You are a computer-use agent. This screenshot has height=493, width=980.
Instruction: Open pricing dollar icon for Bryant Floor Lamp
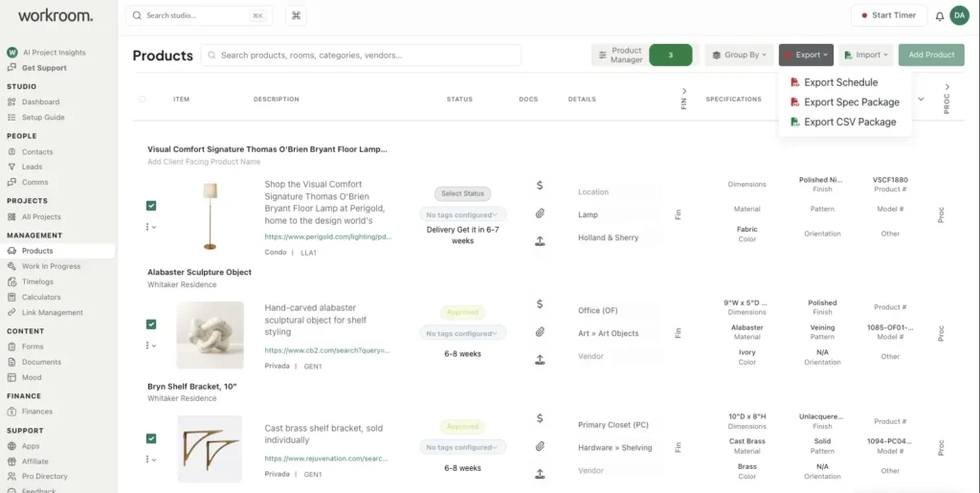click(540, 186)
